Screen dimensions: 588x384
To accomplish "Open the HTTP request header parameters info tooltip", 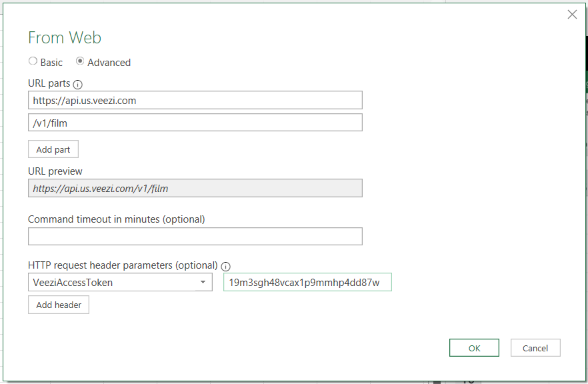I will [225, 265].
